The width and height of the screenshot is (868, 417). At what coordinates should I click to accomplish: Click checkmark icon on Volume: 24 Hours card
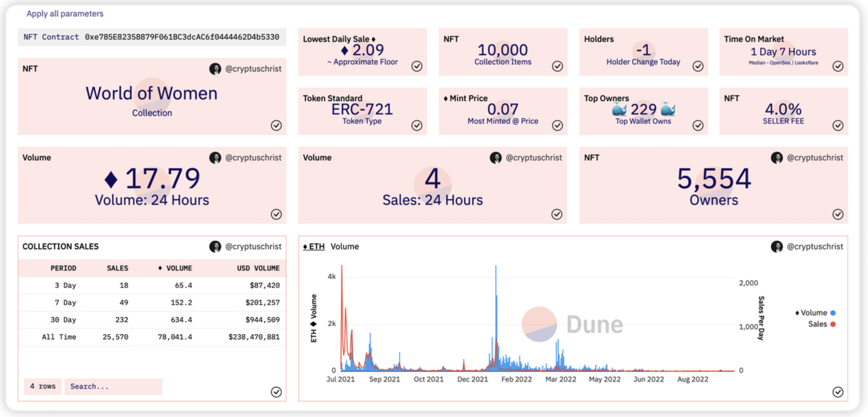(276, 214)
